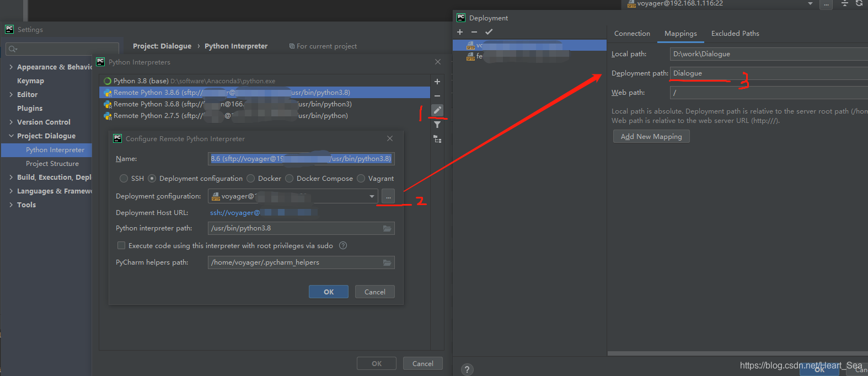This screenshot has width=868, height=376.
Task: Click Project: Dialogue in the settings breadcrumb
Action: point(162,46)
